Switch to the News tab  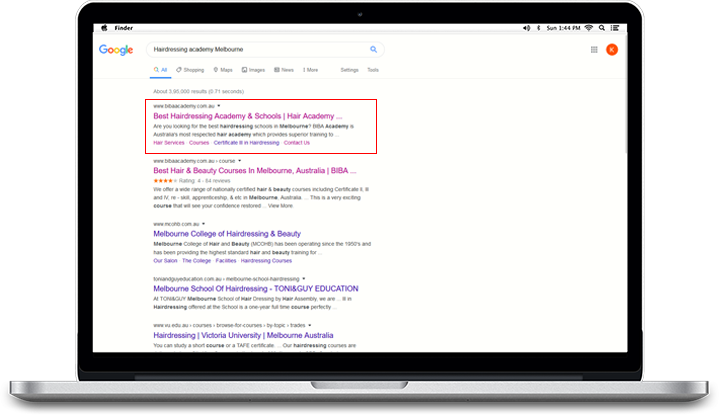coord(284,70)
